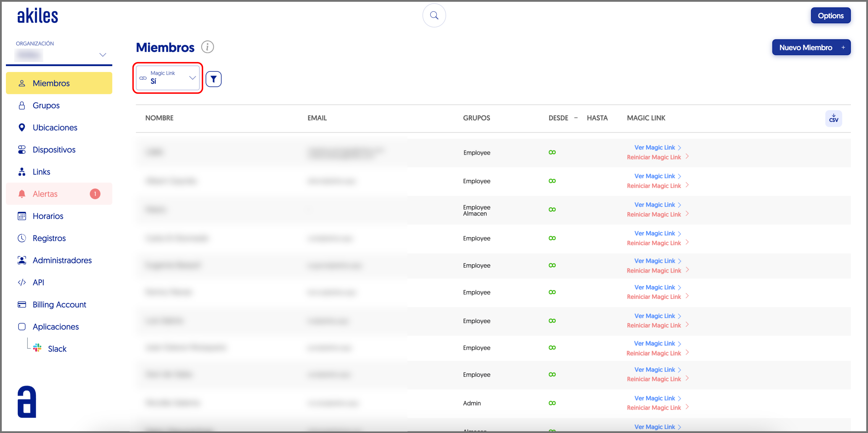868x433 pixels.
Task: Click first row's Ver Magic Link
Action: click(x=654, y=147)
